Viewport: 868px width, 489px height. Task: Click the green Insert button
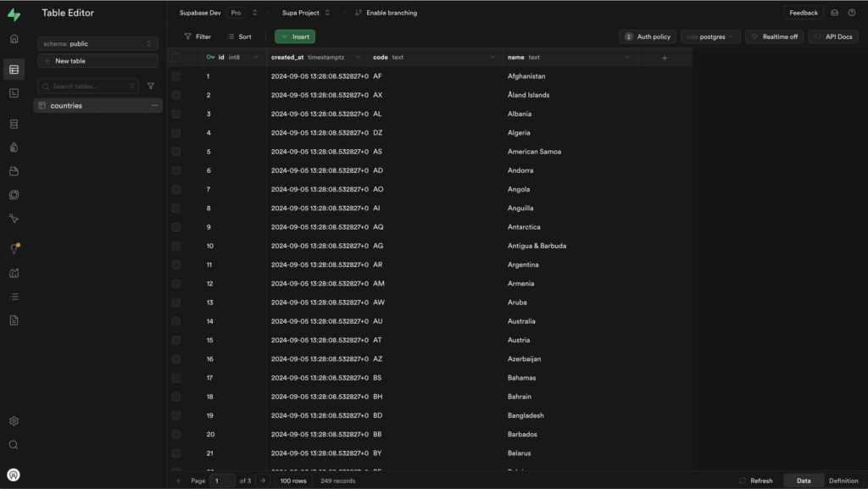click(x=295, y=37)
